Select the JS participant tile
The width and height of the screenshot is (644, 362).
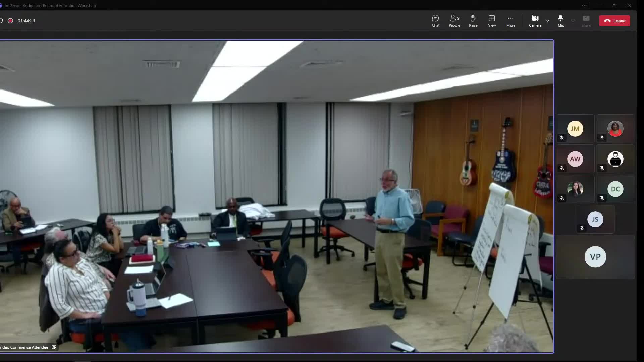595,219
